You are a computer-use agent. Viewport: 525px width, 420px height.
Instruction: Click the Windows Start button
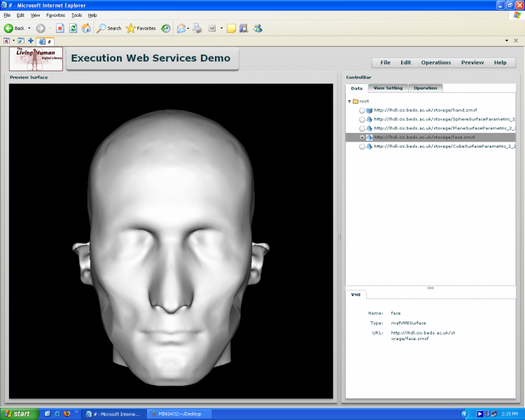click(x=17, y=414)
